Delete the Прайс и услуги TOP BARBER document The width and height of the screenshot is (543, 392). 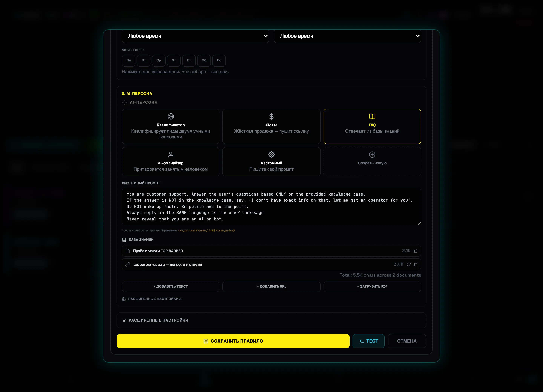coord(416,251)
